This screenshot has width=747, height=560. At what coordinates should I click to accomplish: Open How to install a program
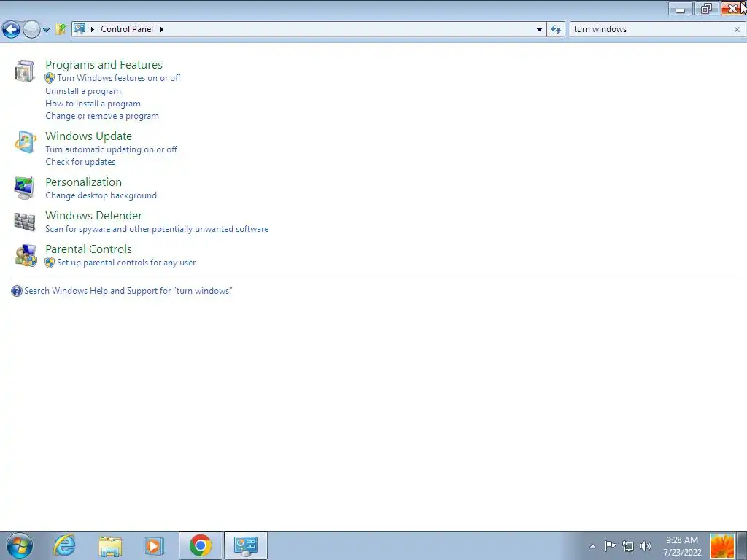93,104
